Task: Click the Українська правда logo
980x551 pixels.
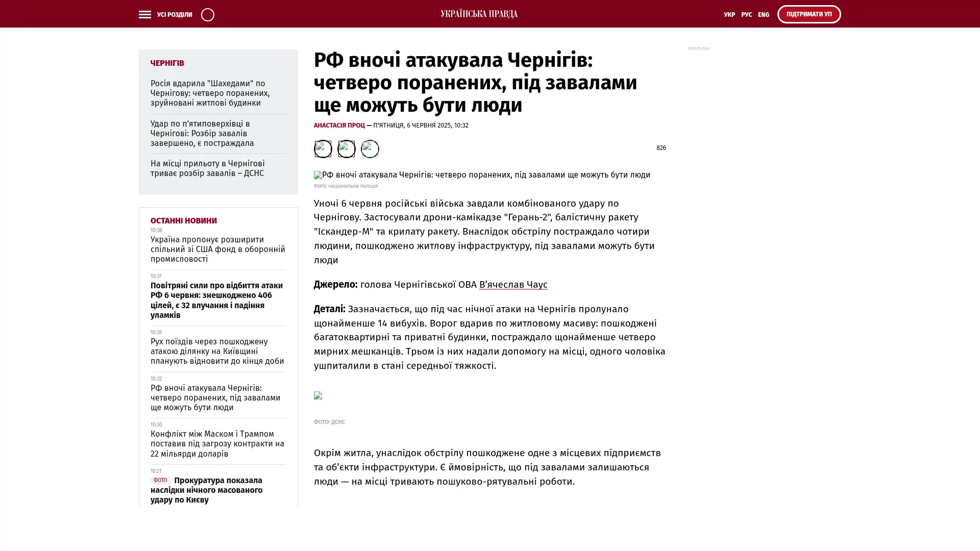Action: [479, 14]
